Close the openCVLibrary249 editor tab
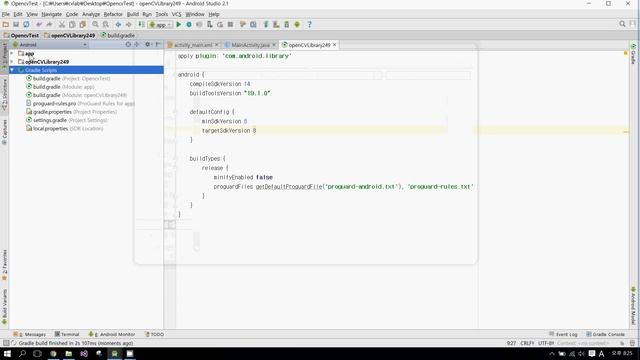Image resolution: width=640 pixels, height=360 pixels. pyautogui.click(x=334, y=45)
